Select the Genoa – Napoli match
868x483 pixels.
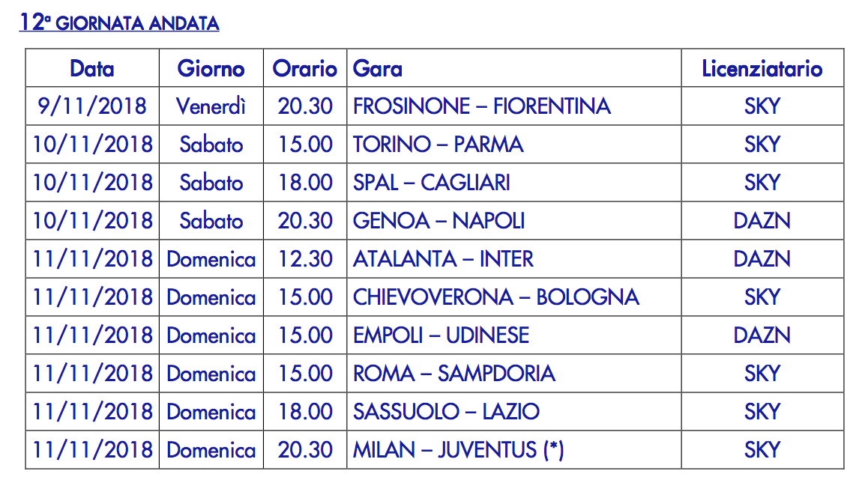(438, 221)
